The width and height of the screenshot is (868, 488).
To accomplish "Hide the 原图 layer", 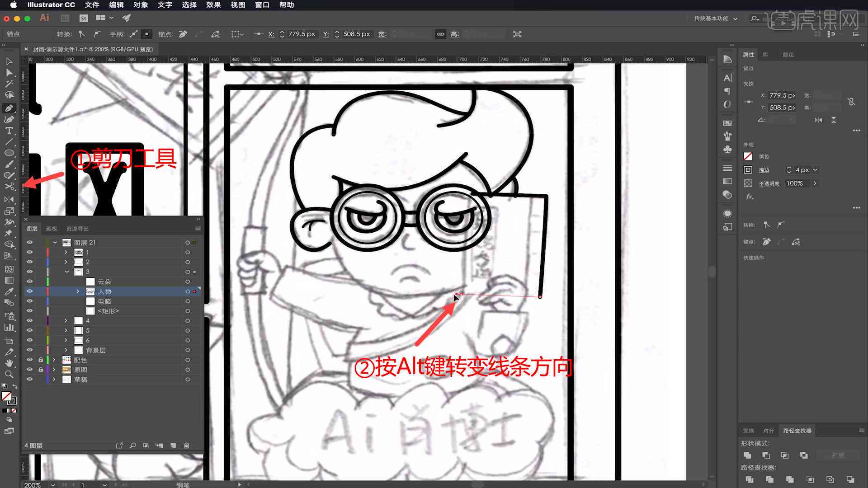I will coord(29,370).
